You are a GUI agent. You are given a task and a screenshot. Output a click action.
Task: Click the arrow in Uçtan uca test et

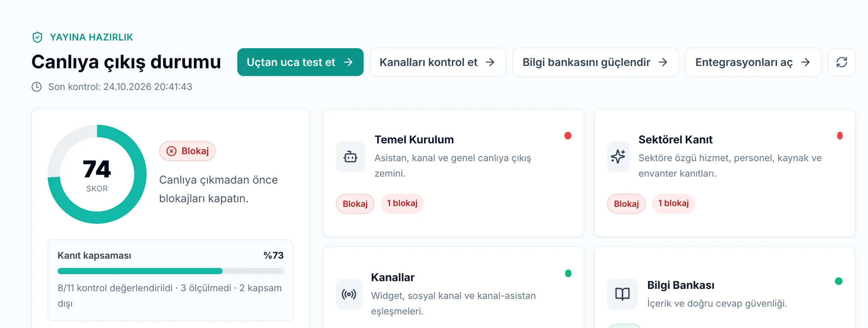tap(348, 62)
